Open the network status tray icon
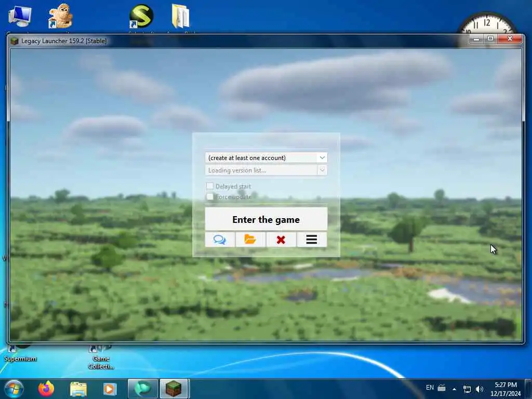 tap(467, 389)
